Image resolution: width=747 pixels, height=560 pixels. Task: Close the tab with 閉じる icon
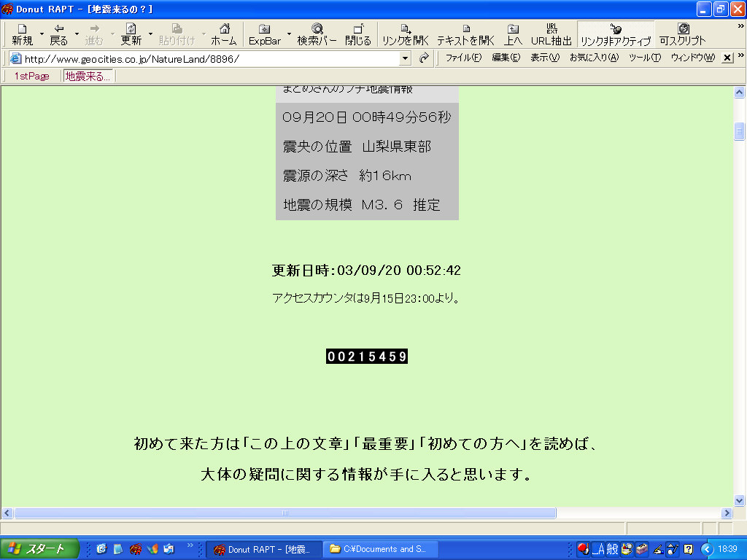[358, 34]
